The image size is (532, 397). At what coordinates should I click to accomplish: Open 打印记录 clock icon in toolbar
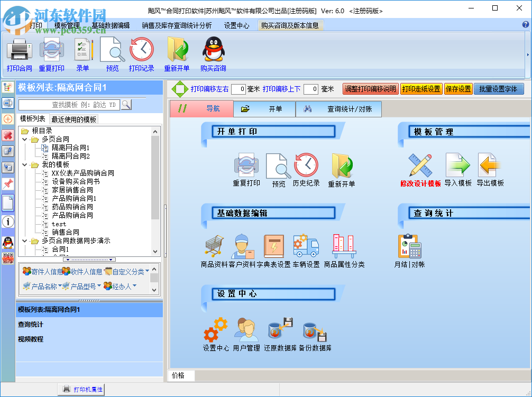pyautogui.click(x=142, y=50)
